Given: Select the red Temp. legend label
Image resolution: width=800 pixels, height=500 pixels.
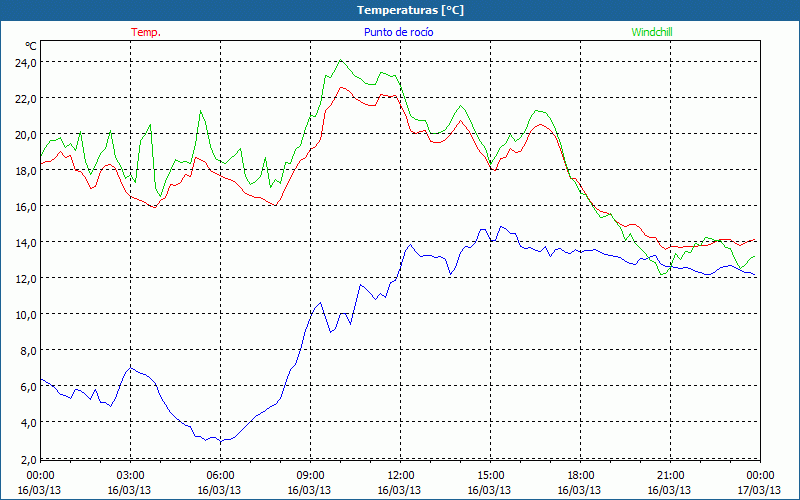Looking at the screenshot, I should tap(146, 32).
